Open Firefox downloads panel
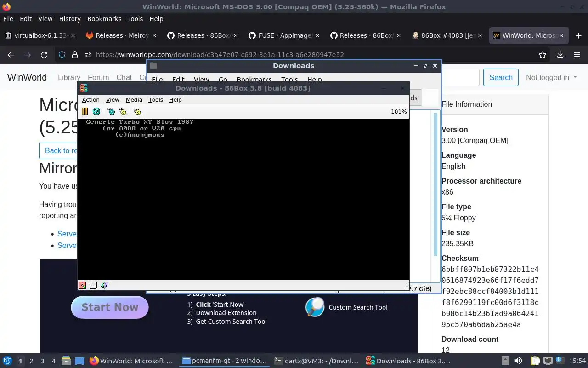This screenshot has height=368, width=588. (x=560, y=55)
